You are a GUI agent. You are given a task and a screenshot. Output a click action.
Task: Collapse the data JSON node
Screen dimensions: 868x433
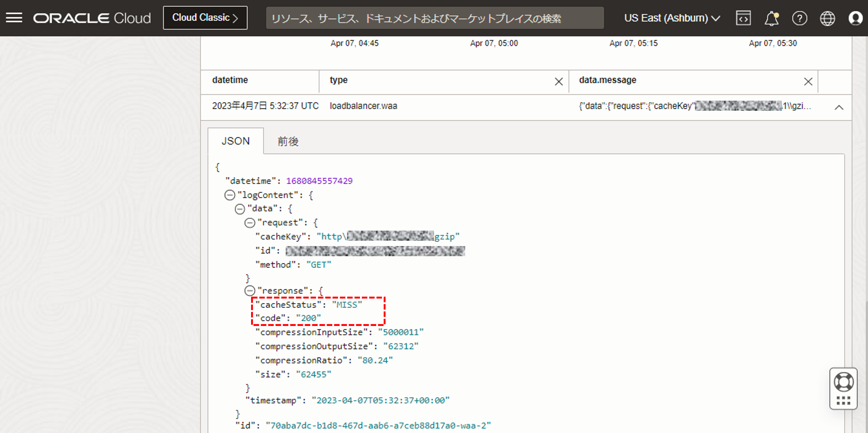240,209
